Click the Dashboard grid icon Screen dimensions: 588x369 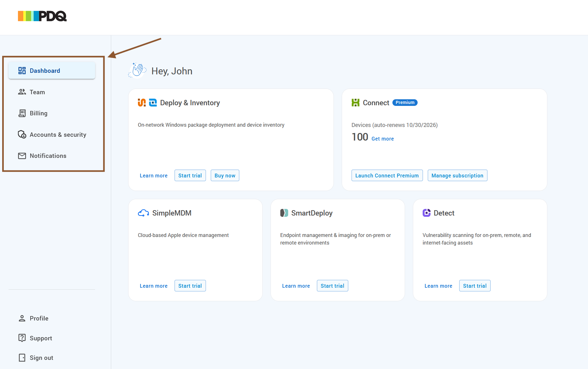coord(22,71)
